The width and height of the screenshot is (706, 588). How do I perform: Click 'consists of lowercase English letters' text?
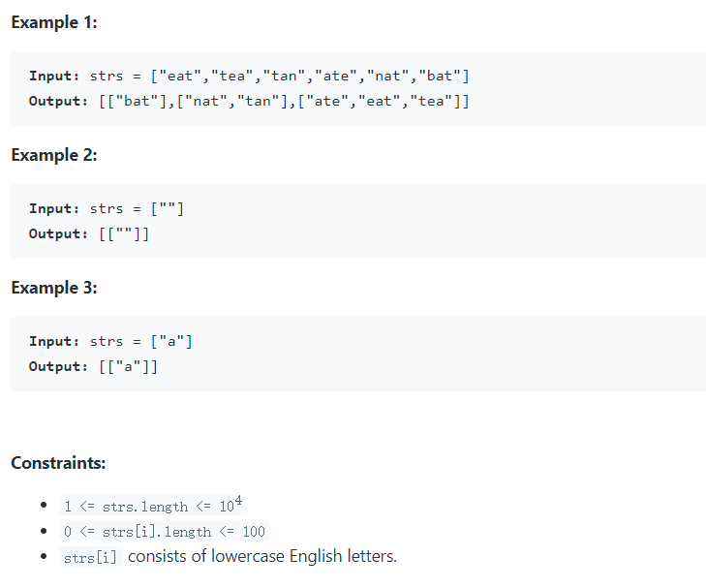pyautogui.click(x=262, y=556)
